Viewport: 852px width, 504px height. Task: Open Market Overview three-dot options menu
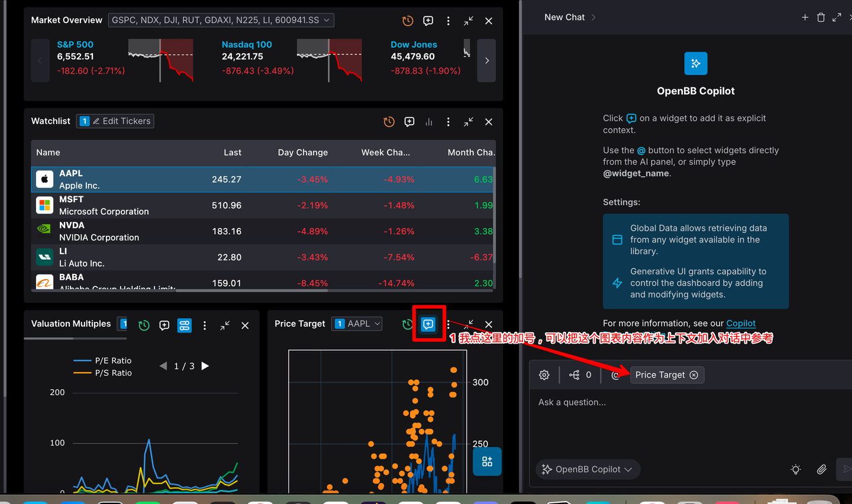click(x=448, y=21)
